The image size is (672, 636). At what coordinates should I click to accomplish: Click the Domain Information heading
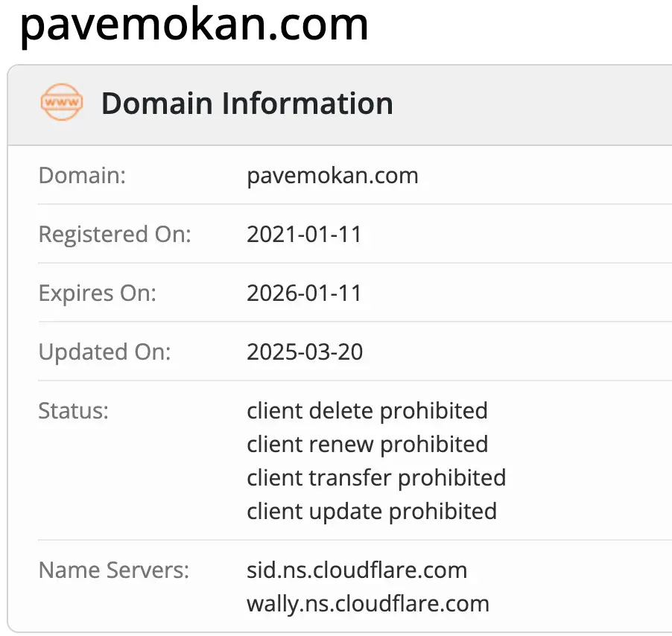[247, 104]
